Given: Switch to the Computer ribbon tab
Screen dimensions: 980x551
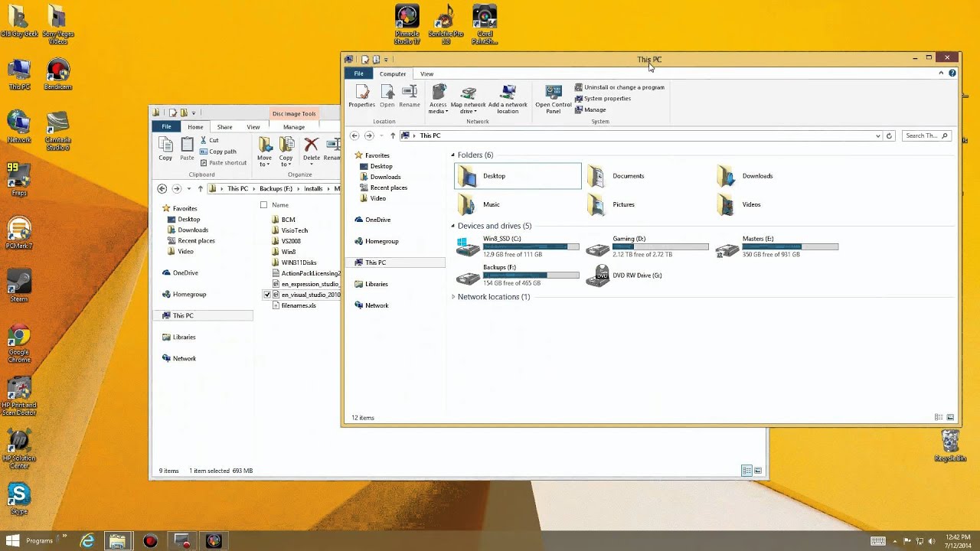Looking at the screenshot, I should point(393,74).
